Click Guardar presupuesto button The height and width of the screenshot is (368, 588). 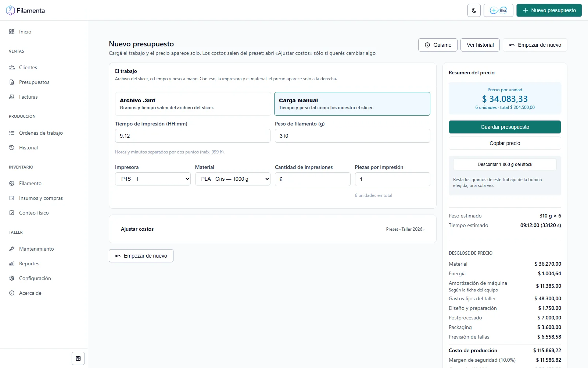click(x=505, y=127)
